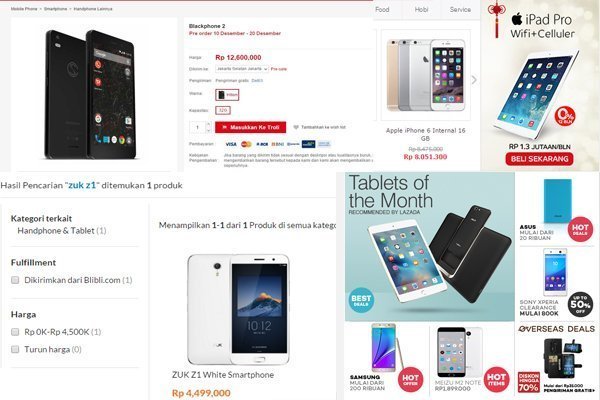Select the black Hitam color swatch
Viewport: 600px width, 400px height.
click(227, 95)
